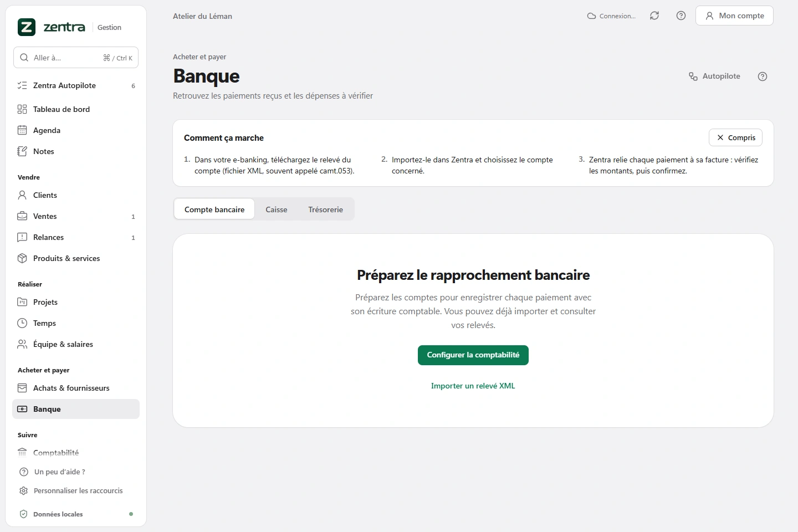Screen dimensions: 798x532
Task: Focus the Aller à… search field
Action: point(76,58)
